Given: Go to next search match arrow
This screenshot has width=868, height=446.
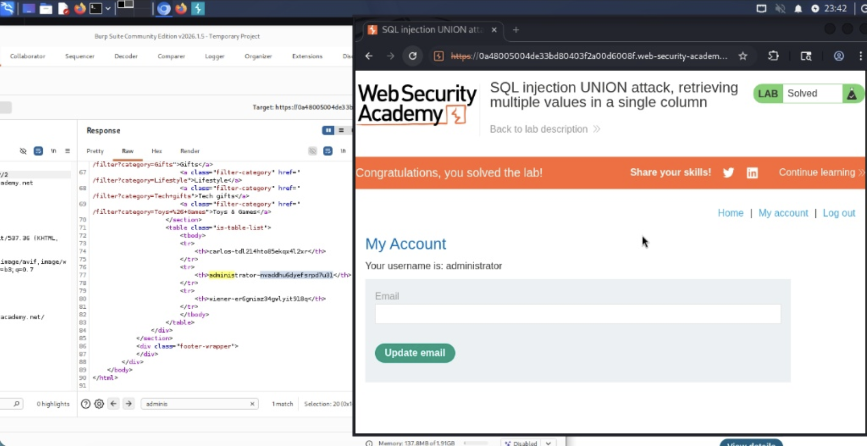Looking at the screenshot, I should tap(128, 404).
